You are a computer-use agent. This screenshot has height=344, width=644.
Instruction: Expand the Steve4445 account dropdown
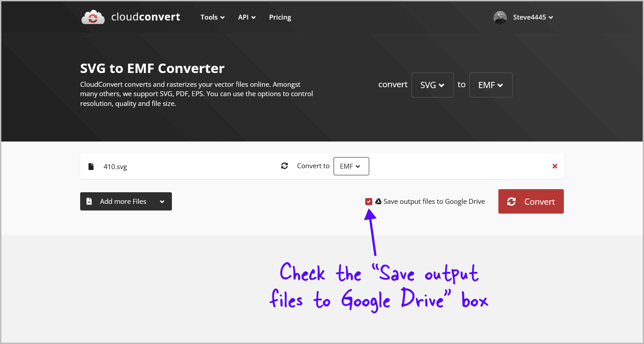533,17
